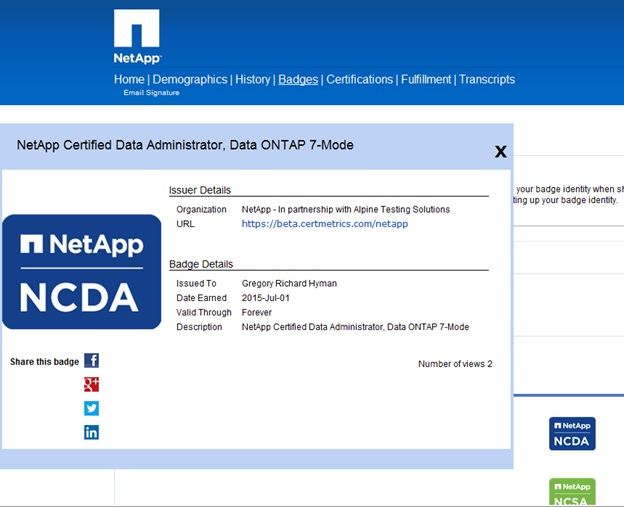This screenshot has height=507, width=624.
Task: Follow the beta.certmetrics.com/netapp URL
Action: coord(325,224)
